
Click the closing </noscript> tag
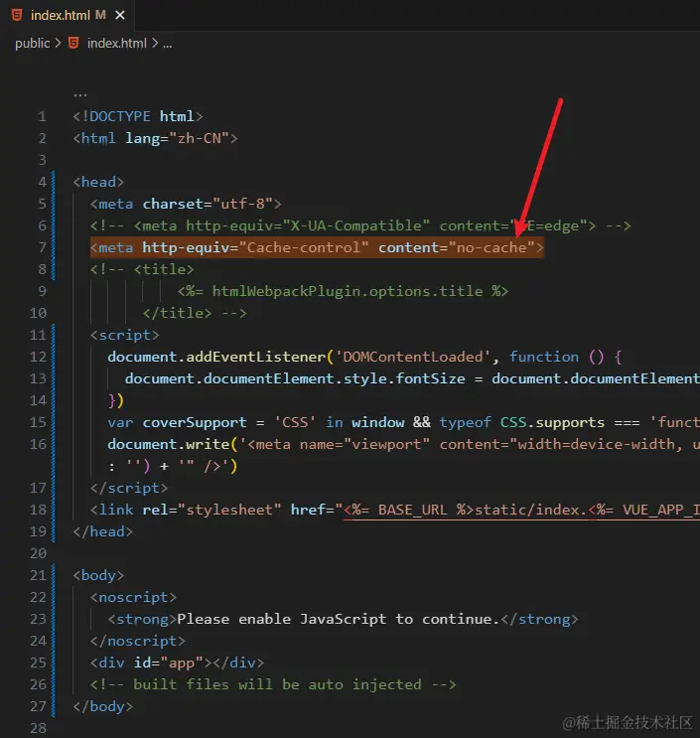tap(138, 641)
